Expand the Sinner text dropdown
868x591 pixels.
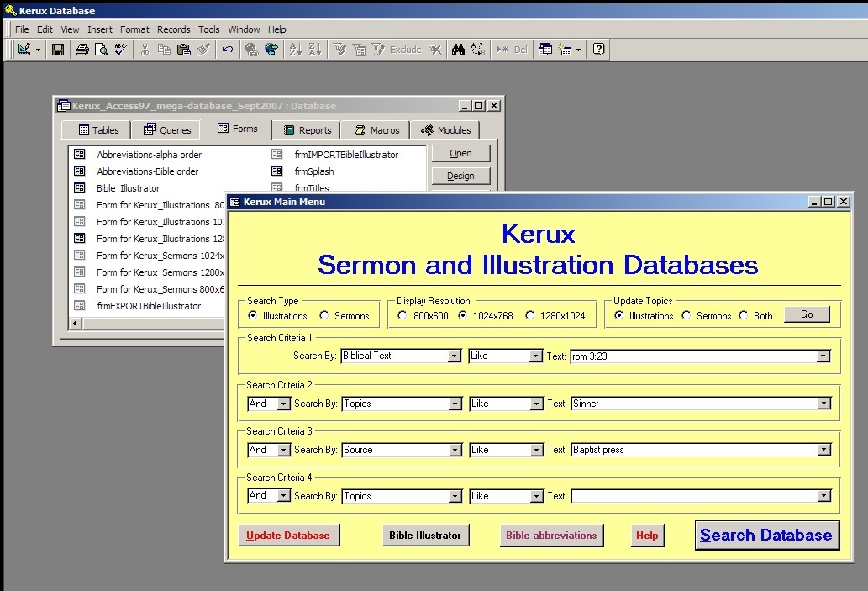pos(823,404)
